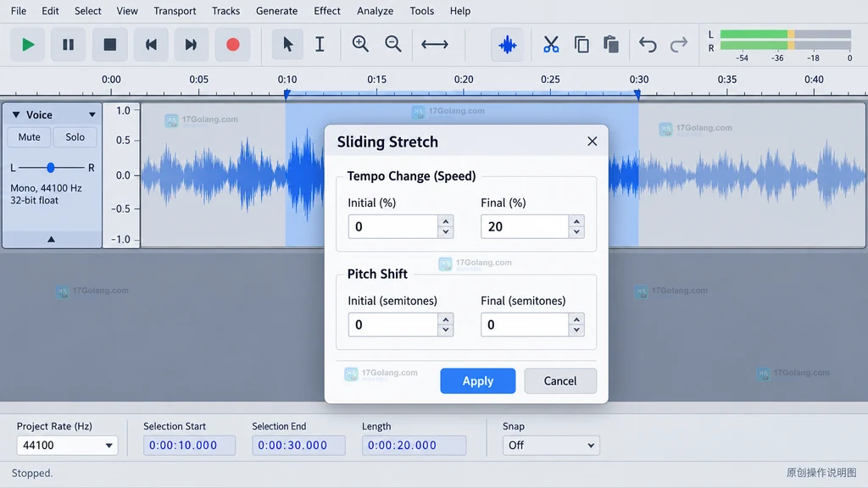868x488 pixels.
Task: Open the Voice track dropdown menu
Action: [92, 115]
